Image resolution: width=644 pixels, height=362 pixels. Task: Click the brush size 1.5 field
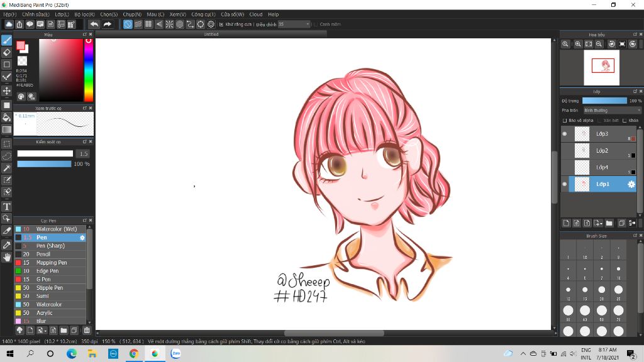[x=84, y=153]
